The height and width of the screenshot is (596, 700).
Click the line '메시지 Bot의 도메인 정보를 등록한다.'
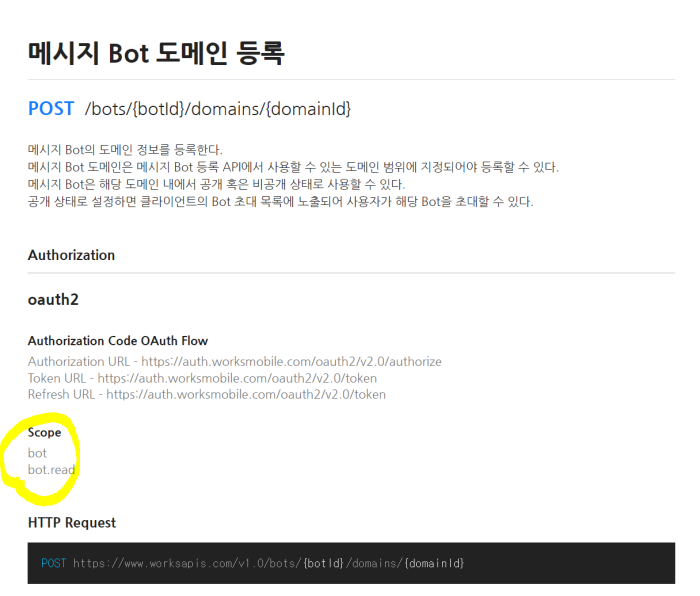click(x=125, y=150)
